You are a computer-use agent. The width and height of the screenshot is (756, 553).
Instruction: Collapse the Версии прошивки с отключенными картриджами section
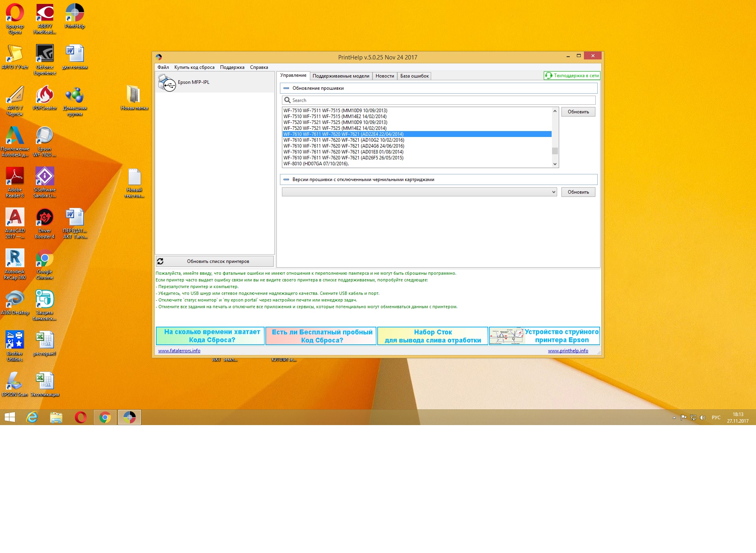286,179
